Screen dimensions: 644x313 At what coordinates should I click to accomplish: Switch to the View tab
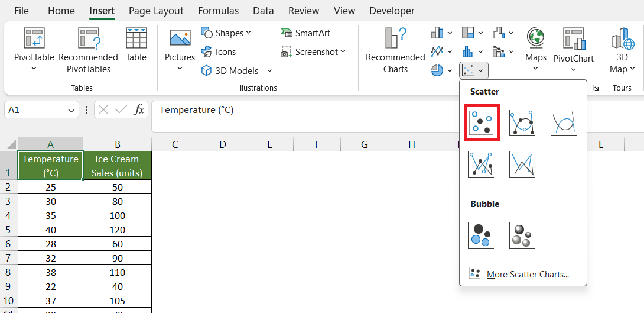tap(344, 11)
